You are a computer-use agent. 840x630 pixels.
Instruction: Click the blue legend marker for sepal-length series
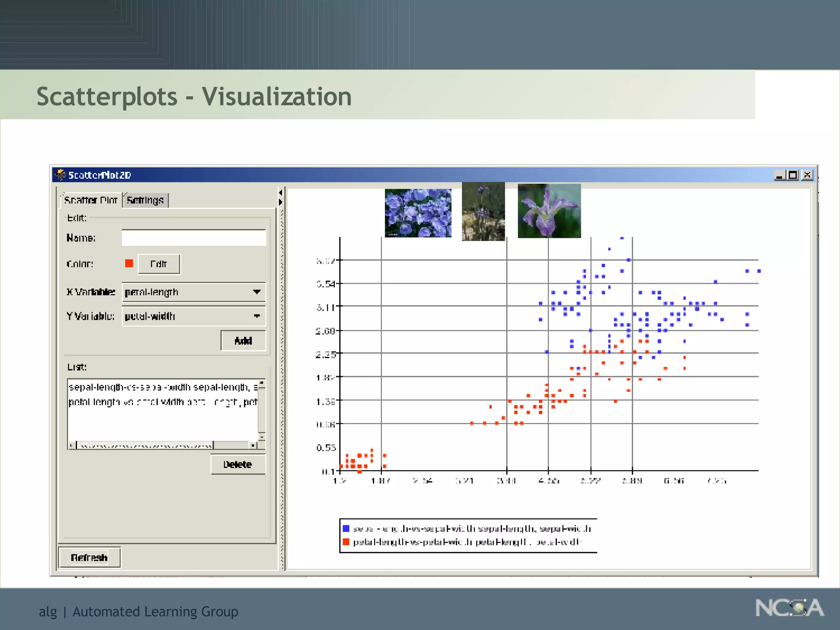tap(346, 528)
